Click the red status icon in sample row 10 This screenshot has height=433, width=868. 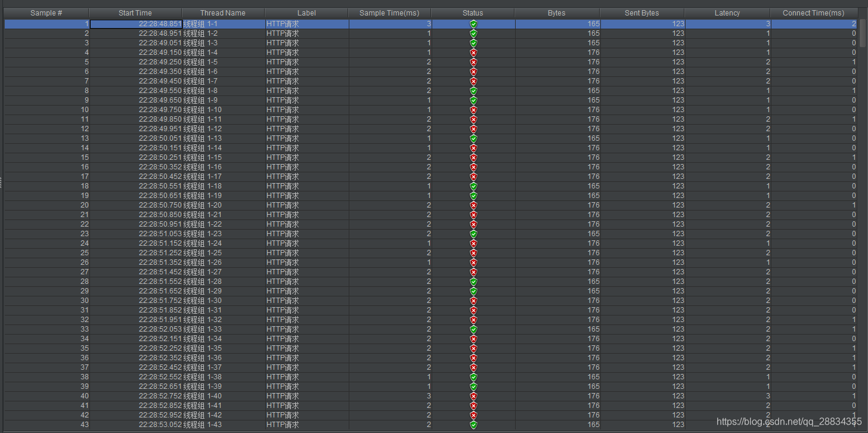(473, 110)
